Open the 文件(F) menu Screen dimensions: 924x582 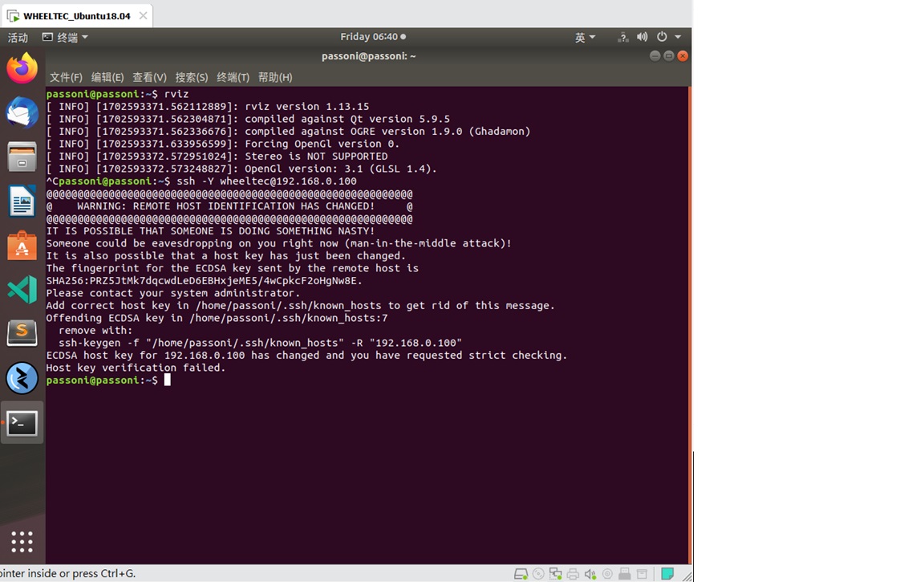coord(66,77)
